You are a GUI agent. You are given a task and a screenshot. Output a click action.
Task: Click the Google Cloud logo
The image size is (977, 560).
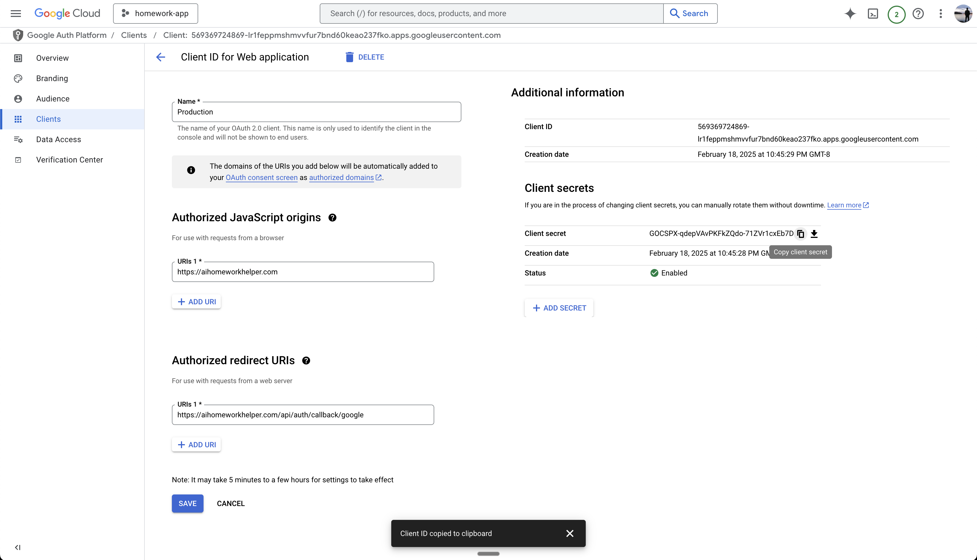tap(67, 14)
